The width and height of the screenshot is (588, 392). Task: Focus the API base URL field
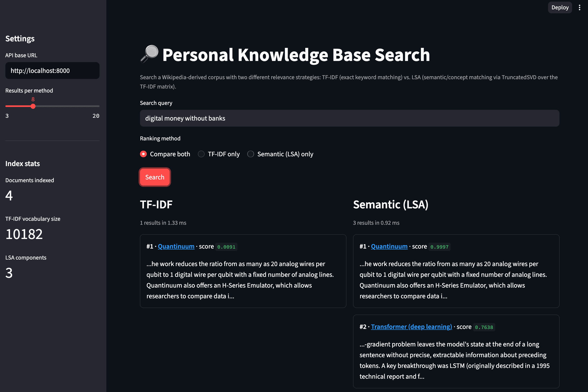[52, 71]
